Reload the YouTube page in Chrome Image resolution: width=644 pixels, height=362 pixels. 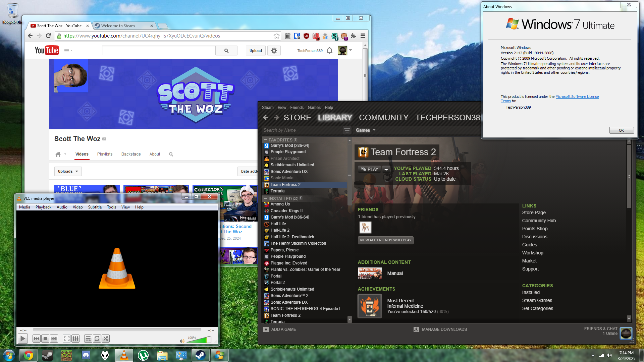(48, 36)
